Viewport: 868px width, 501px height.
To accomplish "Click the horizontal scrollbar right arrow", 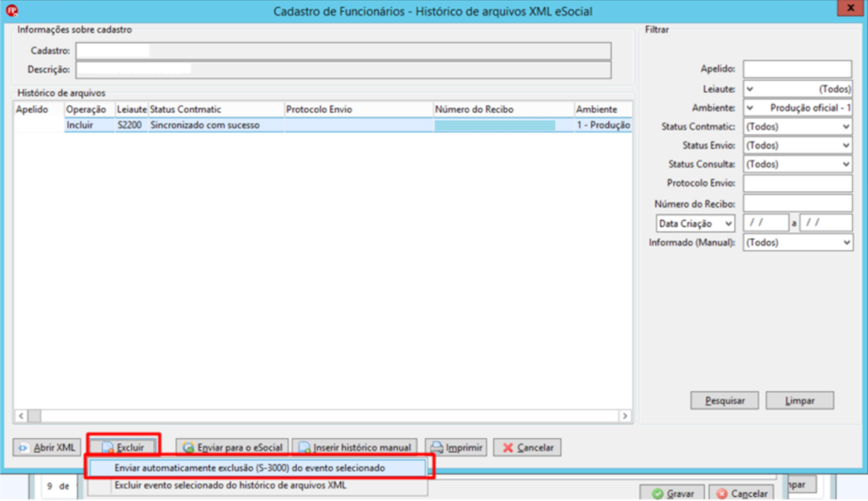I will pyautogui.click(x=625, y=416).
